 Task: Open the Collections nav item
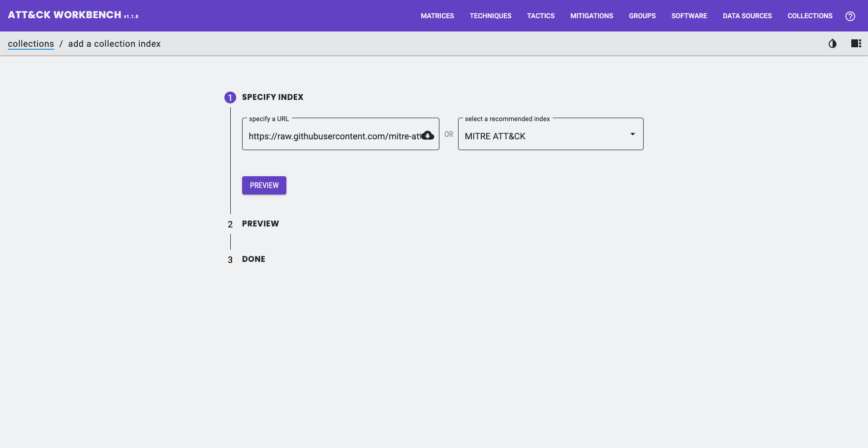pyautogui.click(x=809, y=16)
